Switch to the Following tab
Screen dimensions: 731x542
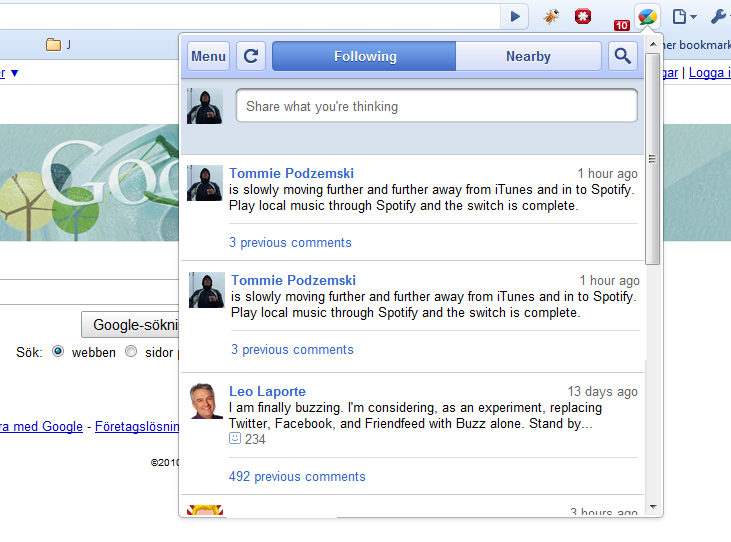(364, 56)
